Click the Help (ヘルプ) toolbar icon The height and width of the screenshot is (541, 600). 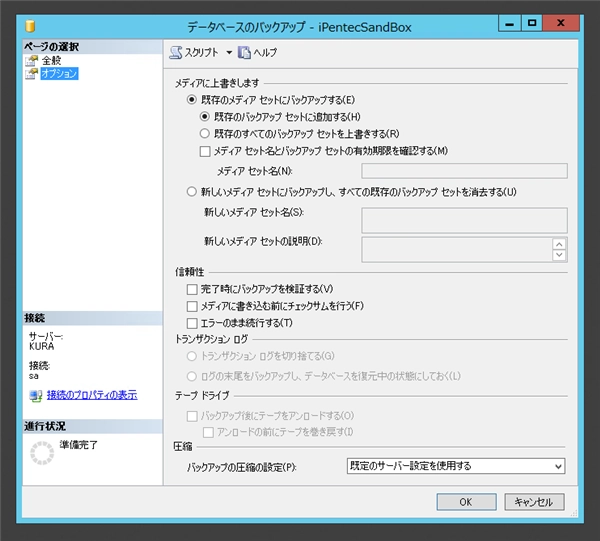pyautogui.click(x=244, y=52)
